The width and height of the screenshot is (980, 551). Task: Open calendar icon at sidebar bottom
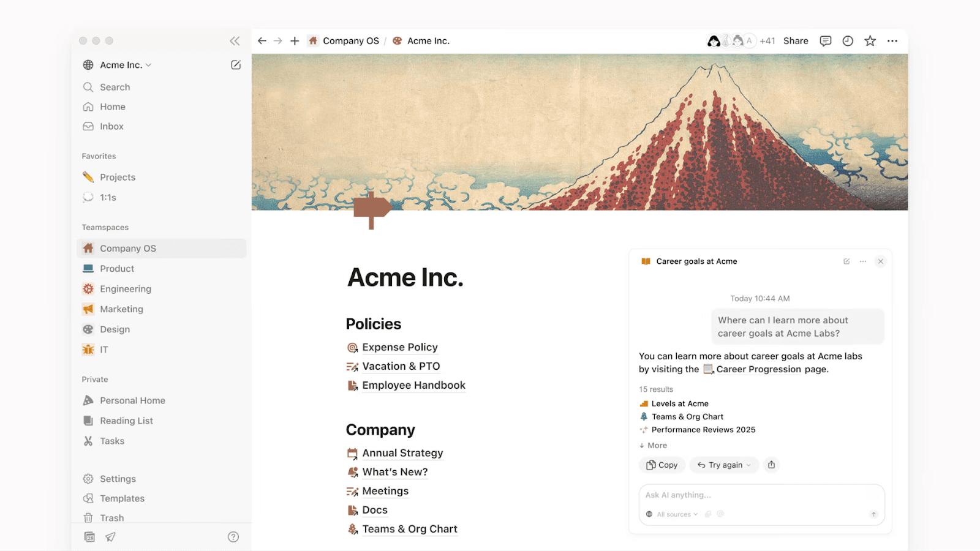(x=89, y=537)
